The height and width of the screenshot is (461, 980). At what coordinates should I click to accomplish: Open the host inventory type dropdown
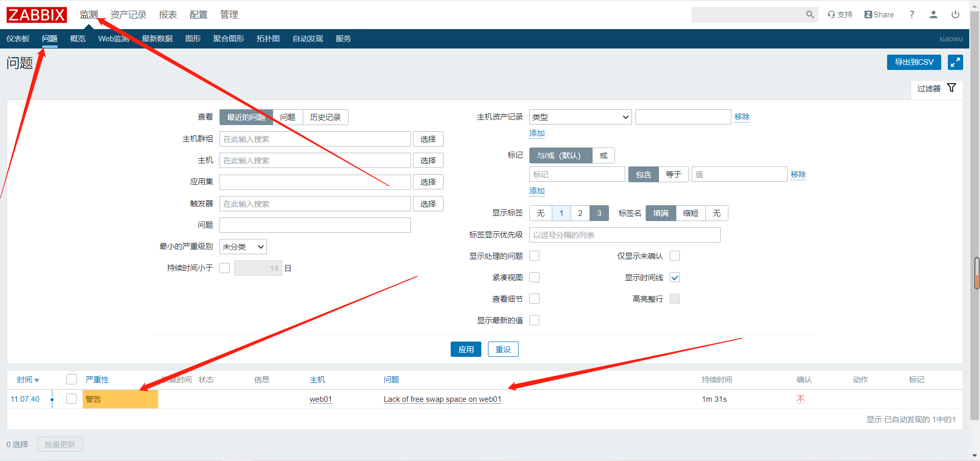[x=580, y=117]
